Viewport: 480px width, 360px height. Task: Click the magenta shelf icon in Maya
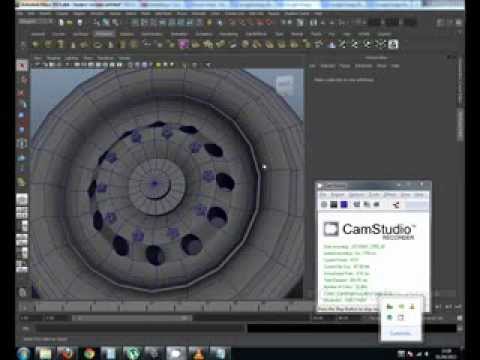183,44
